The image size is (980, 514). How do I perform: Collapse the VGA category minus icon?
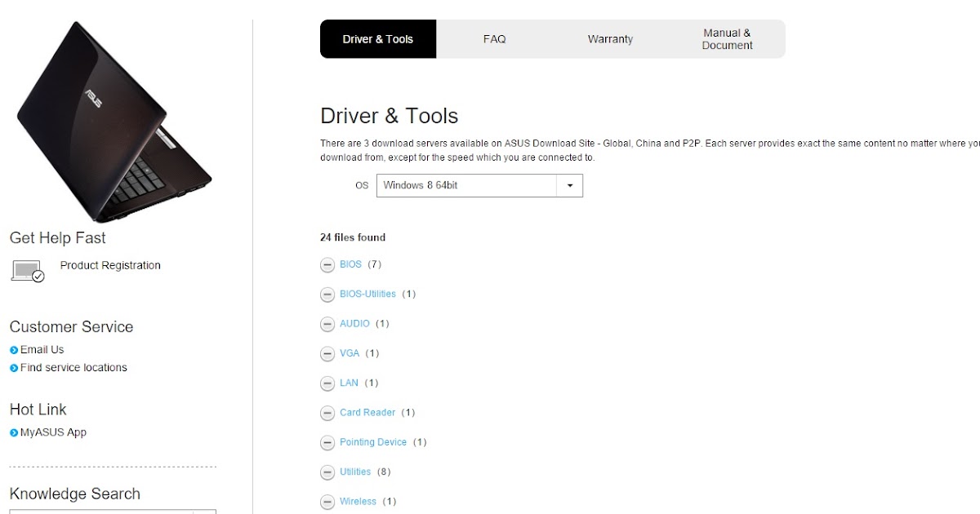point(327,354)
